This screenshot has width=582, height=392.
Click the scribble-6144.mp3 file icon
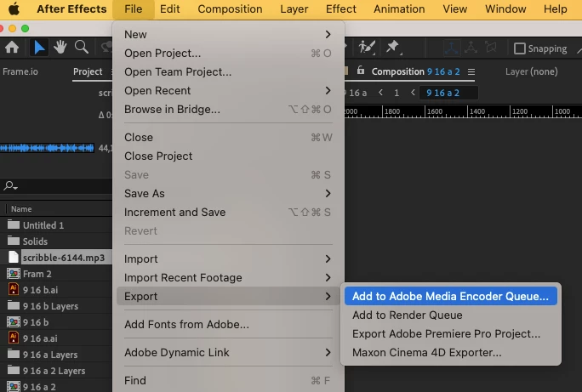(14, 257)
